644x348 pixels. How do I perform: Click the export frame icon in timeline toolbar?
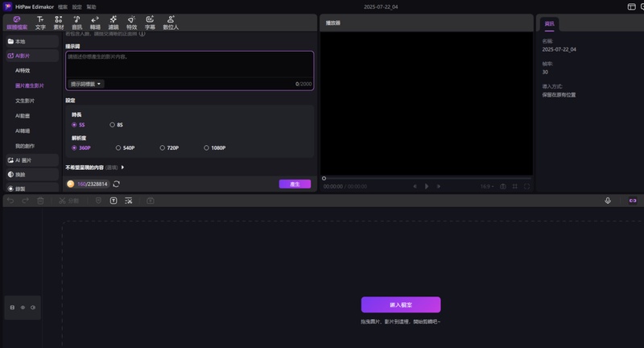151,201
